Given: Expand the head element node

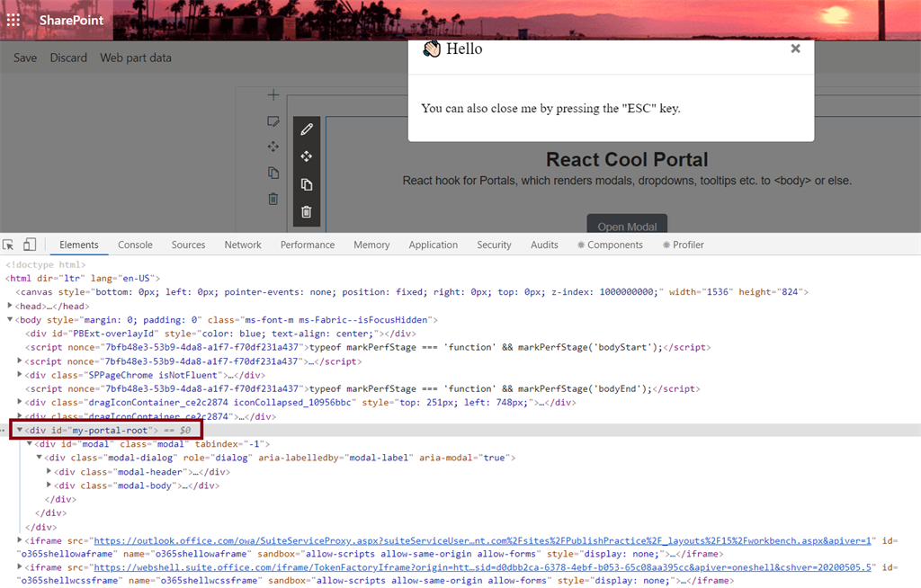Looking at the screenshot, I should coord(10,306).
